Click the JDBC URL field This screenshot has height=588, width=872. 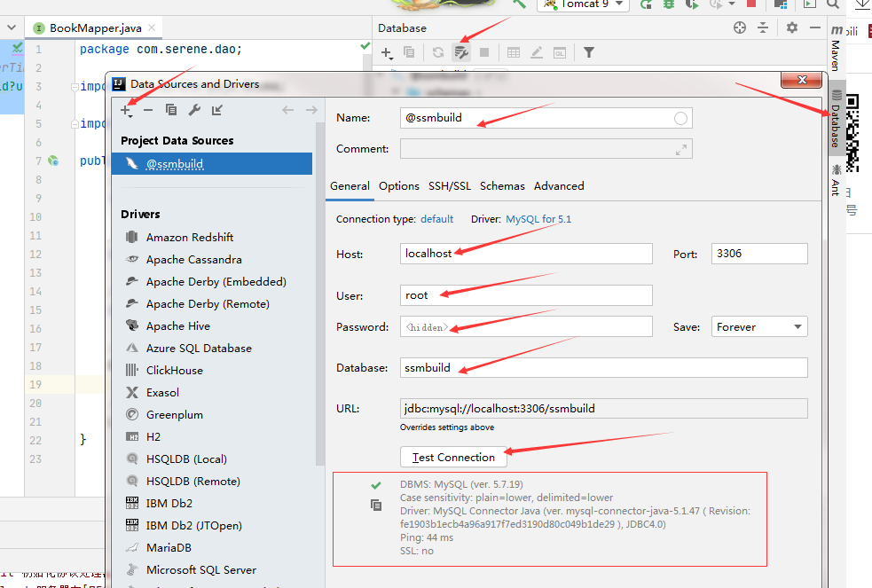pyautogui.click(x=603, y=409)
